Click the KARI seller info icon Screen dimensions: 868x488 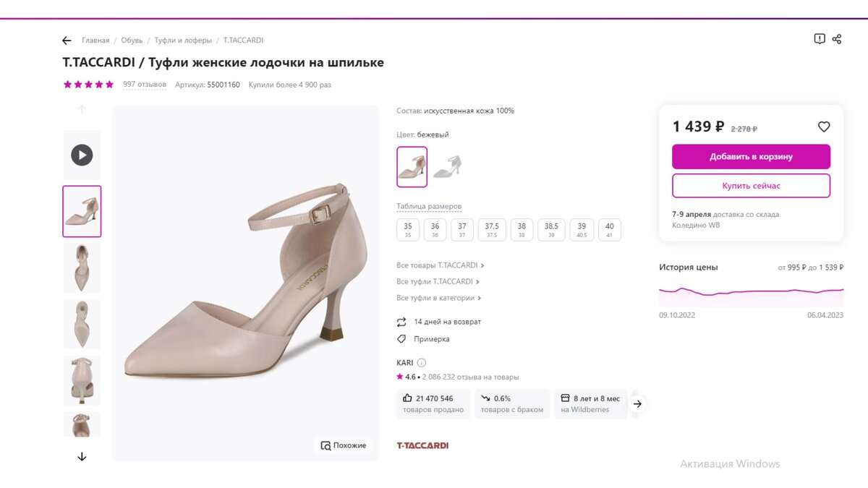tap(422, 363)
